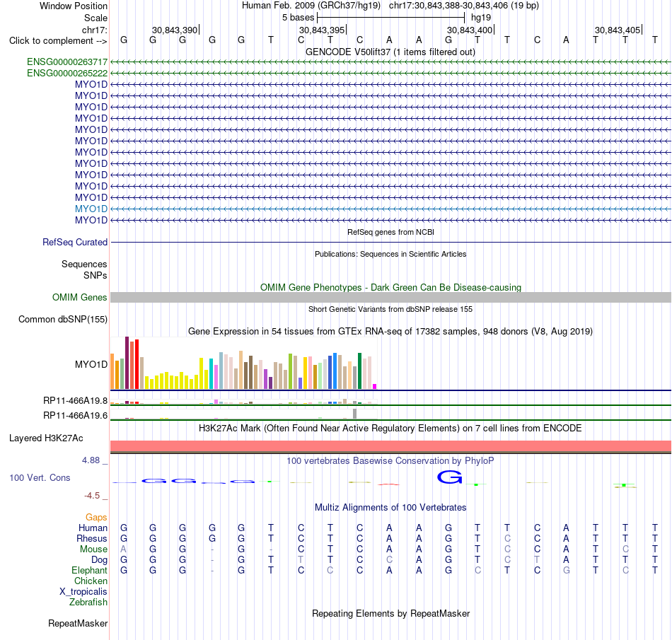Click the light-blue MYO1D transcript label
Viewport: 672px width, 640px height.
pyautogui.click(x=91, y=209)
